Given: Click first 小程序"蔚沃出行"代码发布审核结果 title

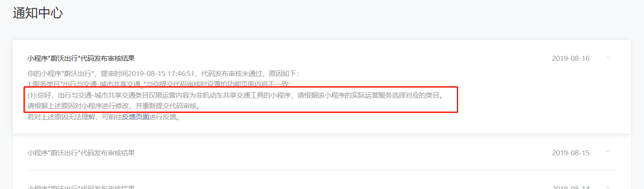Looking at the screenshot, I should coord(81,59).
